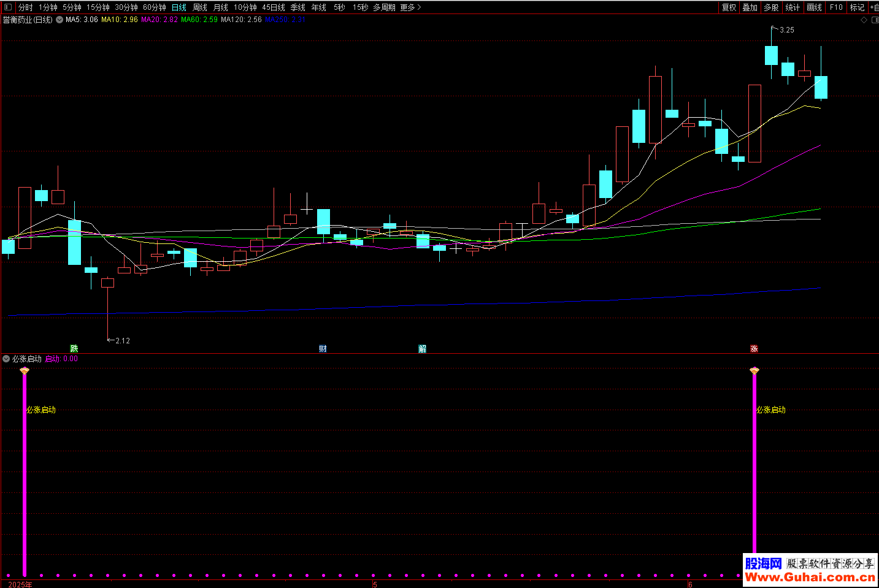Click the diamond icon at chart top-right
879x588 pixels.
[864, 20]
